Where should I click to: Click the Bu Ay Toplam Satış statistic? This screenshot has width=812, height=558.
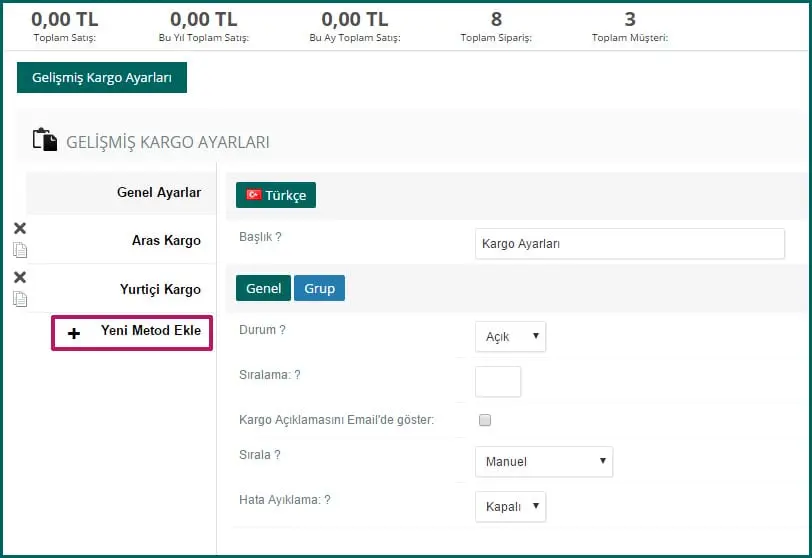(x=355, y=27)
